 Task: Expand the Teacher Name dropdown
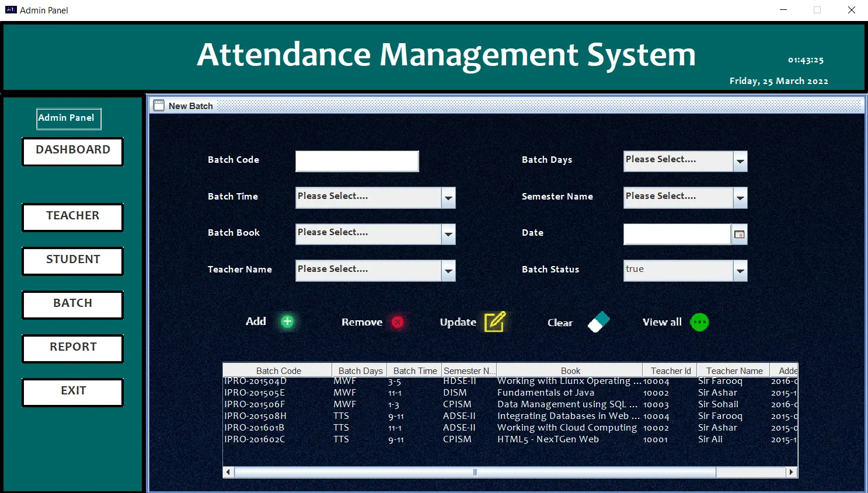click(x=448, y=271)
